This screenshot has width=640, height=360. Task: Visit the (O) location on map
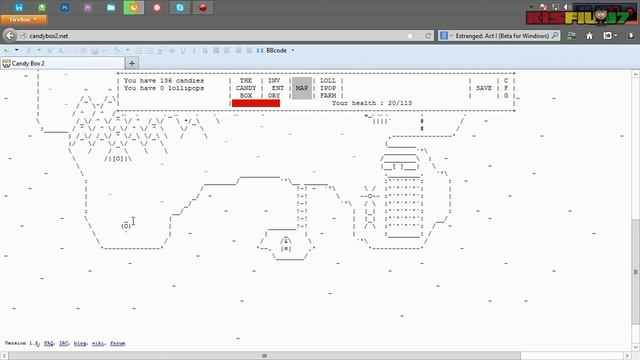point(126,226)
